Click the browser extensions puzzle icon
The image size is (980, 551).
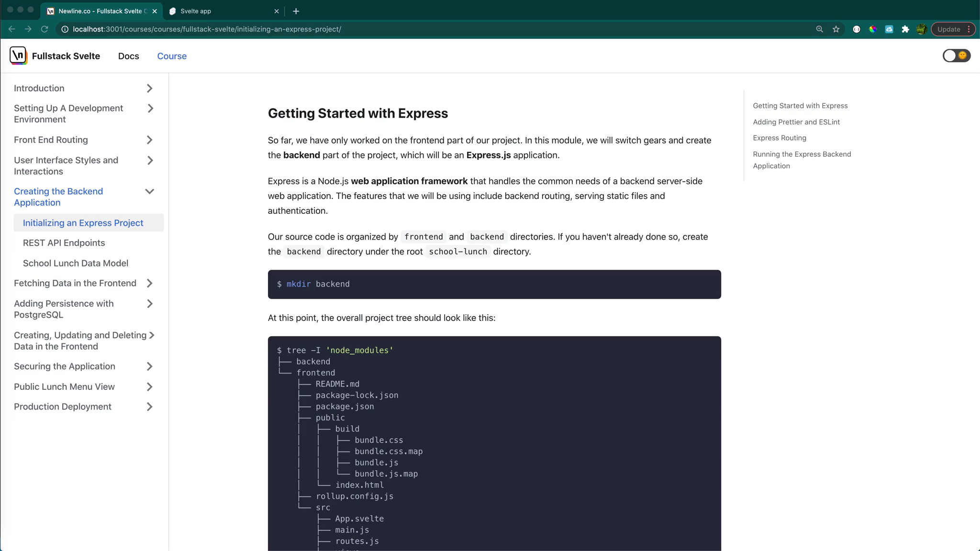coord(905,29)
